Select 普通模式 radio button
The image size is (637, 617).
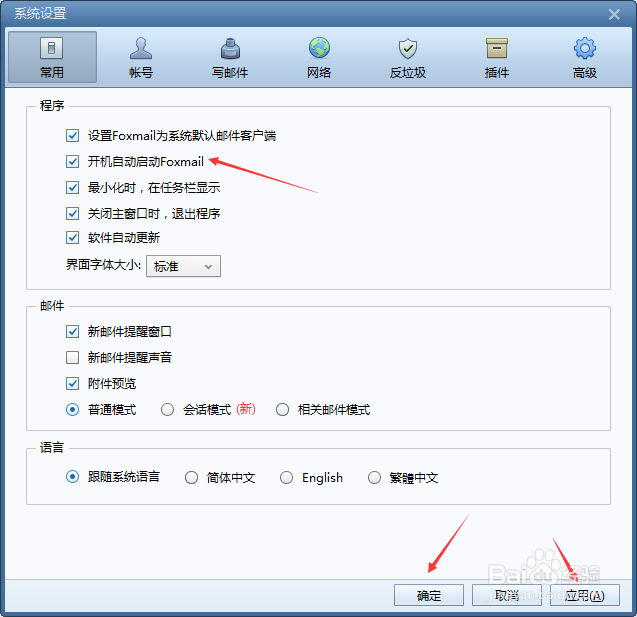pos(73,409)
